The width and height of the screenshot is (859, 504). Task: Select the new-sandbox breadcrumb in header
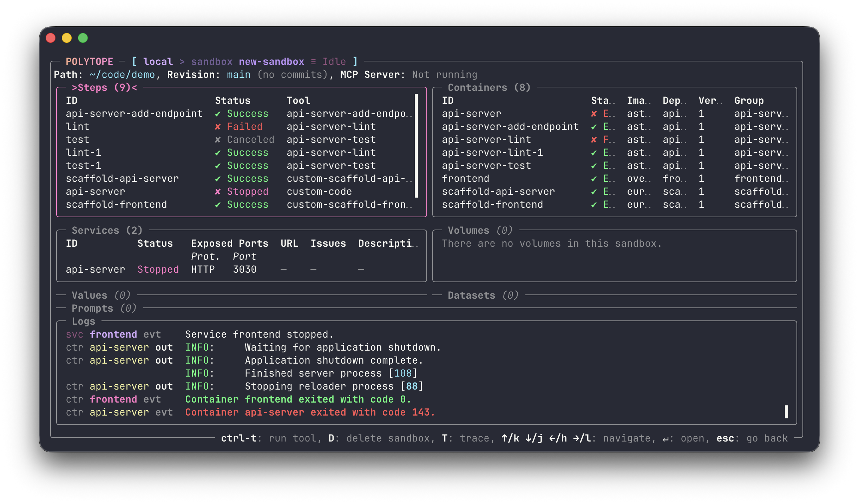[x=271, y=62]
